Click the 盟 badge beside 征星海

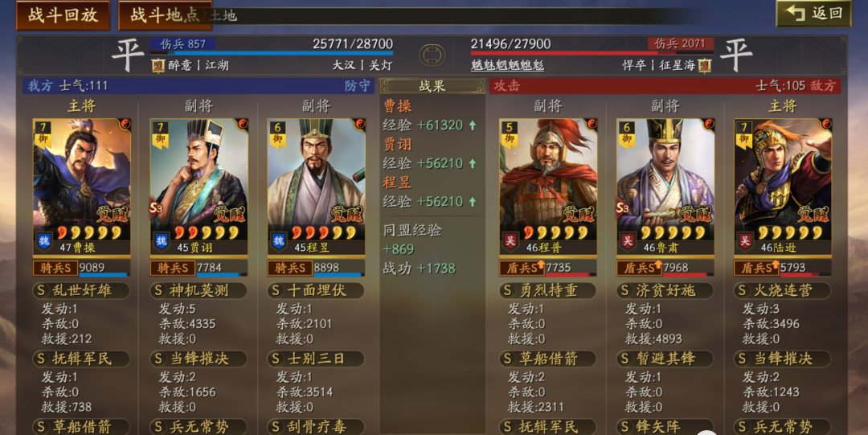[704, 65]
